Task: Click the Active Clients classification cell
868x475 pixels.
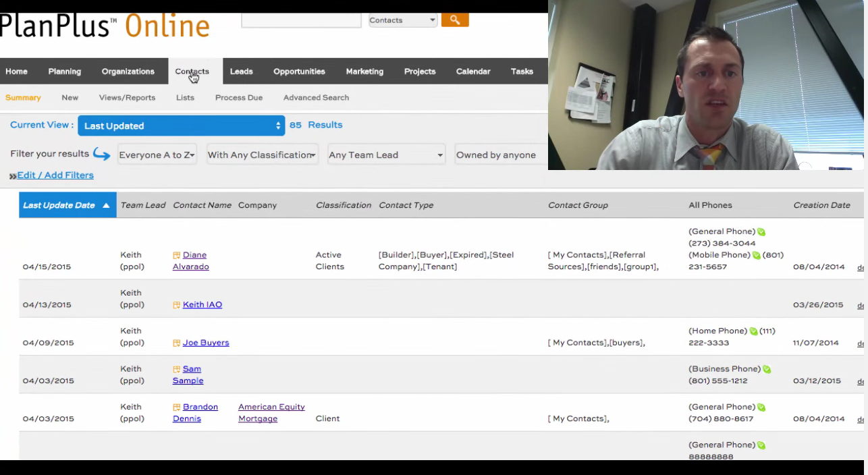Action: click(330, 261)
